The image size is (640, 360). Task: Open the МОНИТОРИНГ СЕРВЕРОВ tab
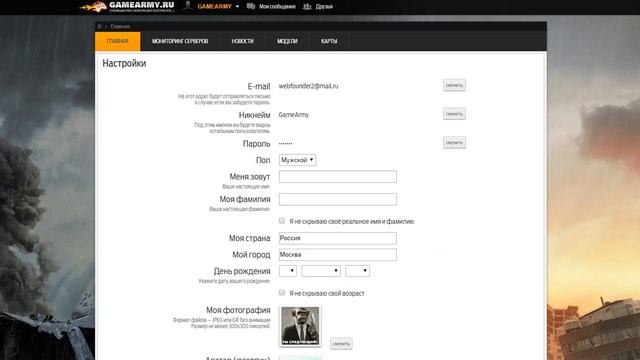tap(180, 41)
